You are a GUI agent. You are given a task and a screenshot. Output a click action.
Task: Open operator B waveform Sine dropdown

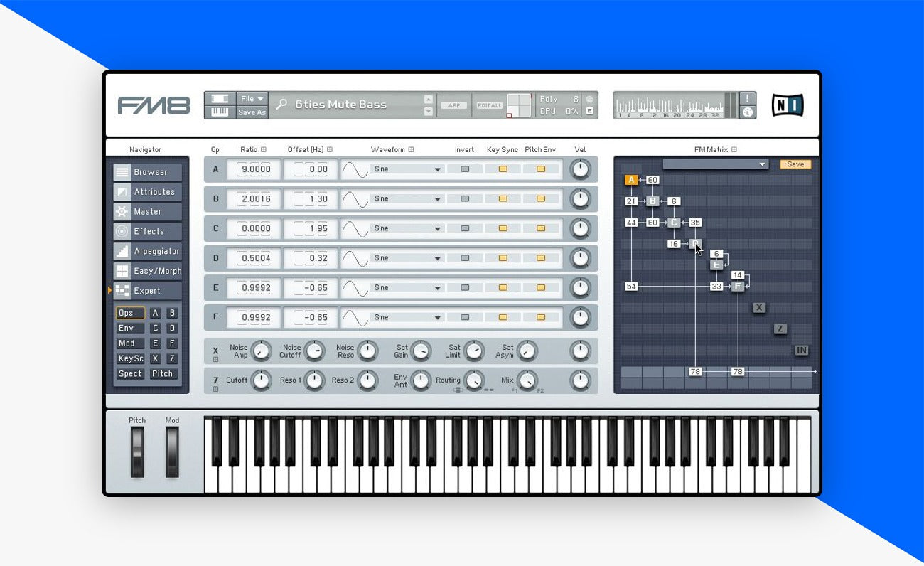click(x=407, y=199)
